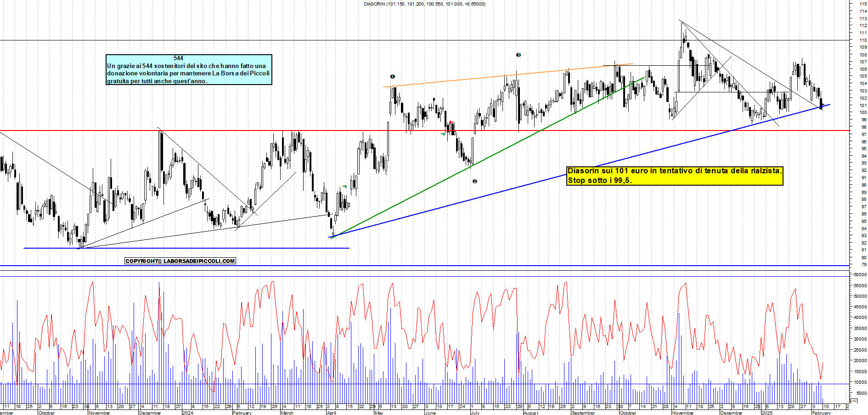868x415 pixels.
Task: Select the circled number 2 wave marker
Action: point(475,182)
